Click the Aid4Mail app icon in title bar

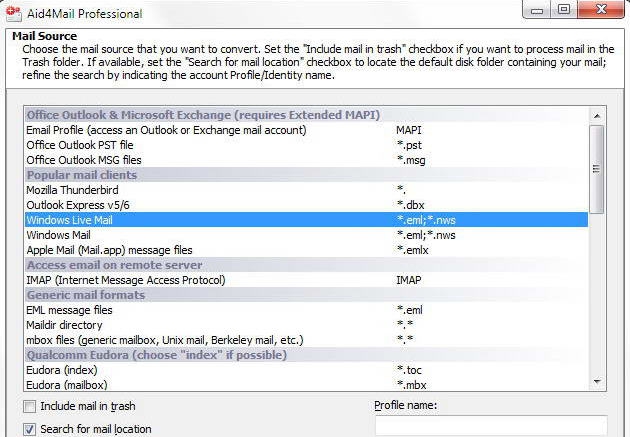[13, 13]
